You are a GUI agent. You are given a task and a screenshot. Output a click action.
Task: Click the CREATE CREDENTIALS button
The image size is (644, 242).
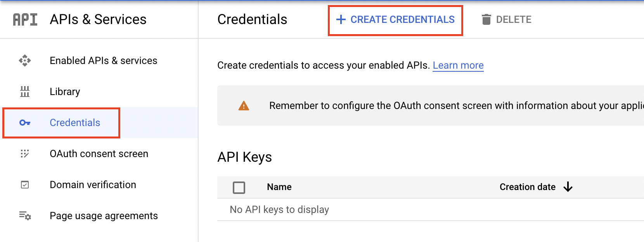pyautogui.click(x=395, y=19)
